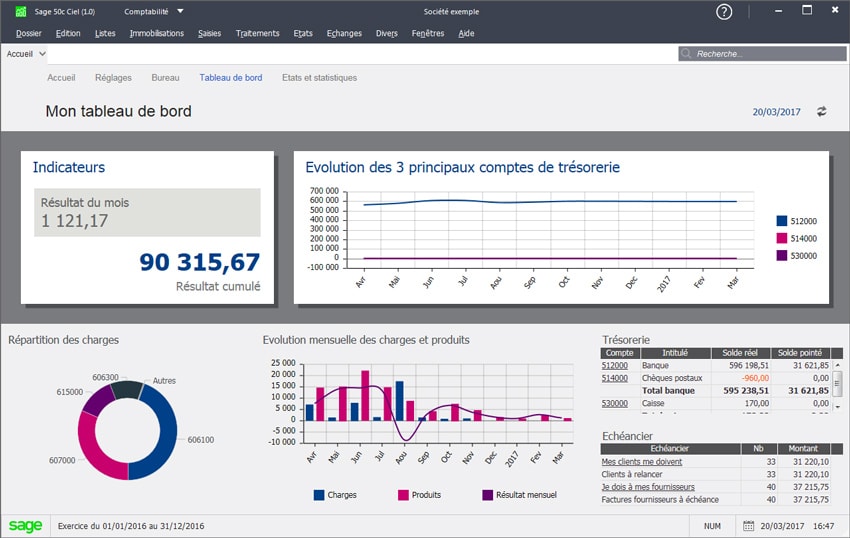Open the help question mark icon
The image size is (850, 538).
(724, 11)
